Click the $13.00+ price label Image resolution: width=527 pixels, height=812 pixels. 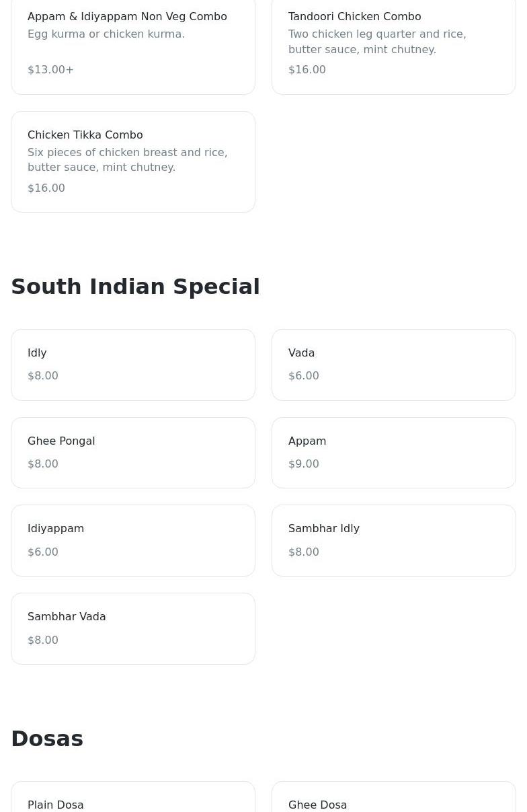click(x=50, y=69)
